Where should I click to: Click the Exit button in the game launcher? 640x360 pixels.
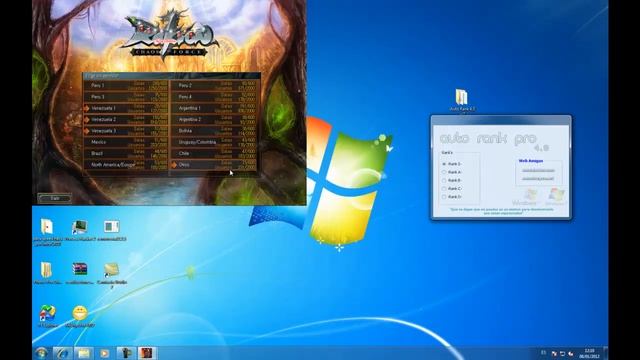click(55, 198)
